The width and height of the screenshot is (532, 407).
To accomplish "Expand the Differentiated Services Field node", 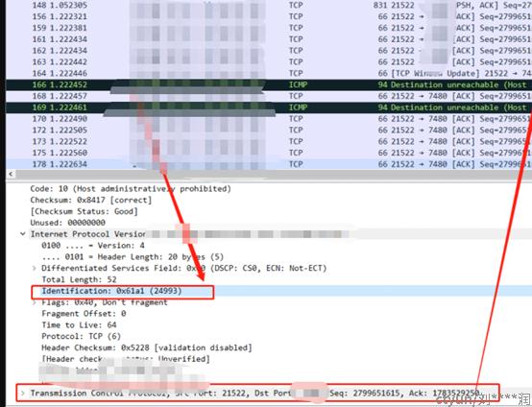I will point(34,268).
